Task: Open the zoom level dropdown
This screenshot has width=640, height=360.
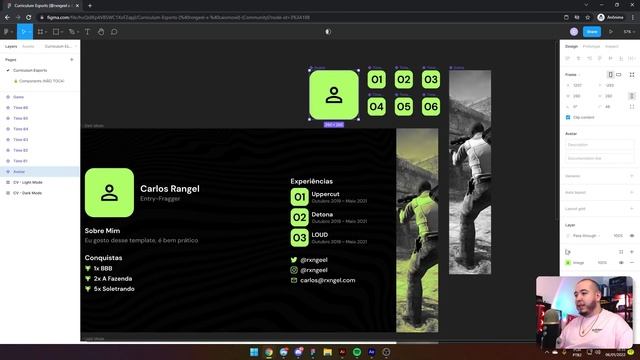Action: click(629, 32)
